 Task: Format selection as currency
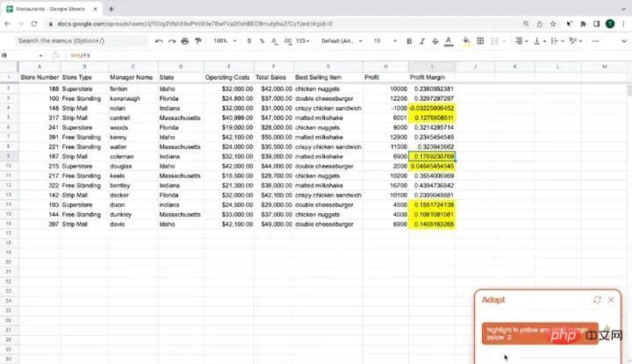click(250, 41)
